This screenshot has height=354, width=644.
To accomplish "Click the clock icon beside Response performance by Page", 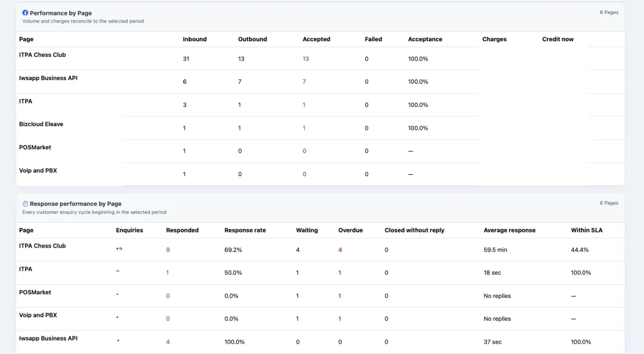I will (x=25, y=204).
